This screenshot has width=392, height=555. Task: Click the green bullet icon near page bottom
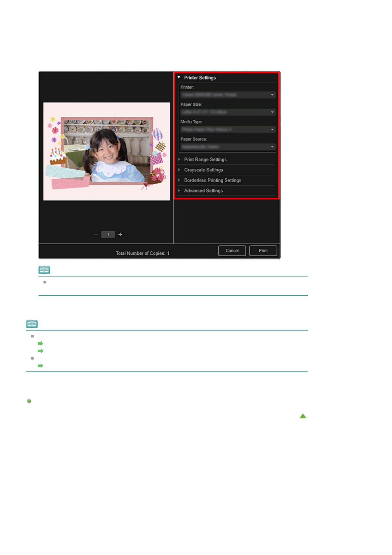[29, 401]
